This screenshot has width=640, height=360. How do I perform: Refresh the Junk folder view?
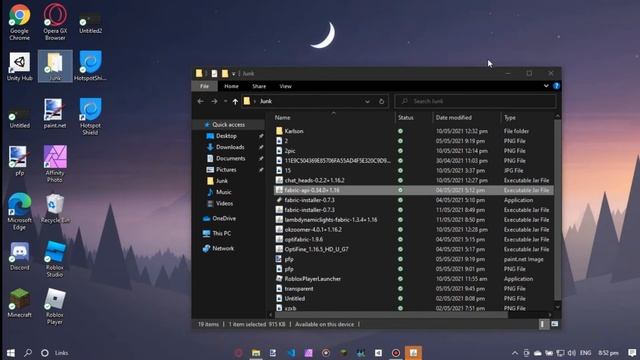[381, 101]
